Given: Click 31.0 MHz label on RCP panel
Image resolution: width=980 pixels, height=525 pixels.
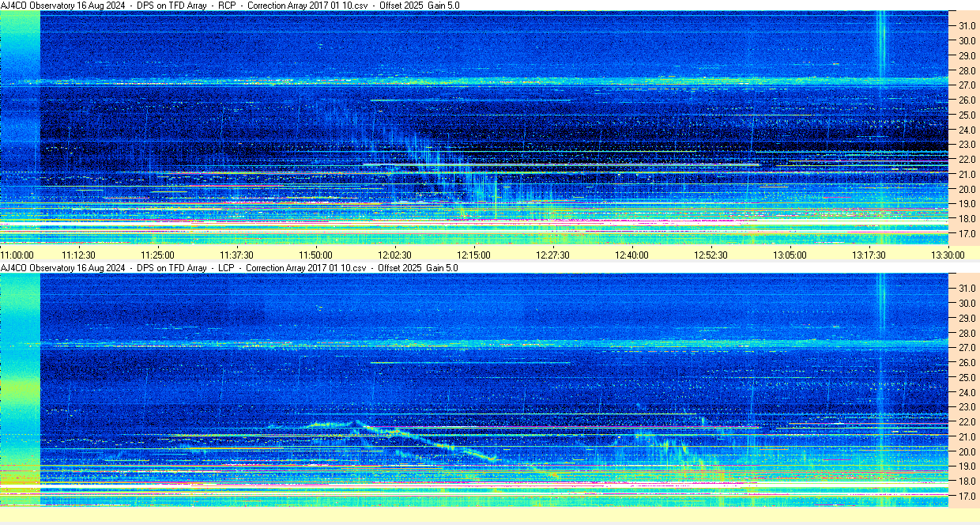Looking at the screenshot, I should pyautogui.click(x=967, y=26).
